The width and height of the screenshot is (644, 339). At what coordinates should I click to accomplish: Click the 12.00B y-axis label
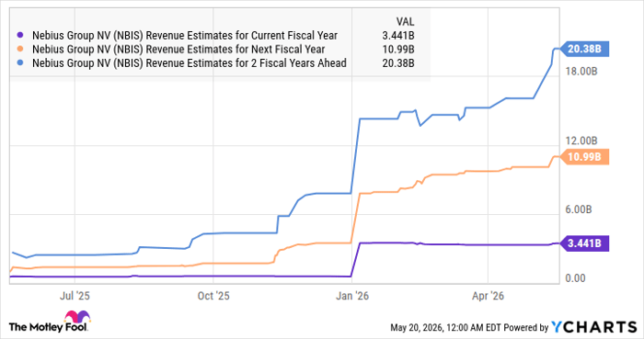581,141
